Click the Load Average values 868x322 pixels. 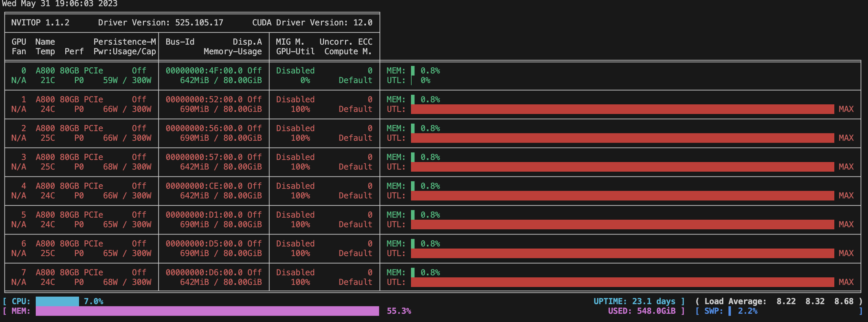coord(814,301)
